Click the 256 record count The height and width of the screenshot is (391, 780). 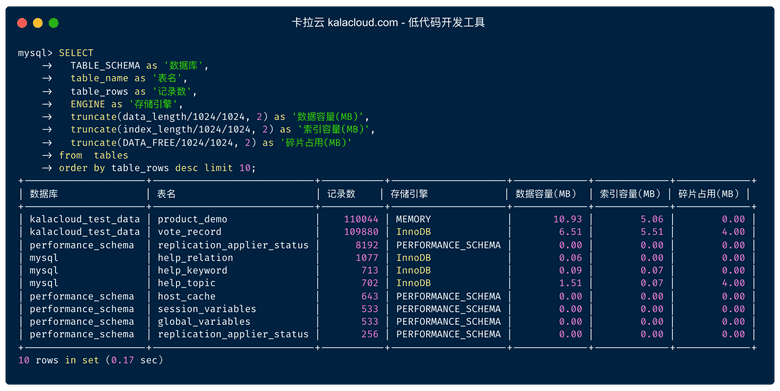[370, 334]
